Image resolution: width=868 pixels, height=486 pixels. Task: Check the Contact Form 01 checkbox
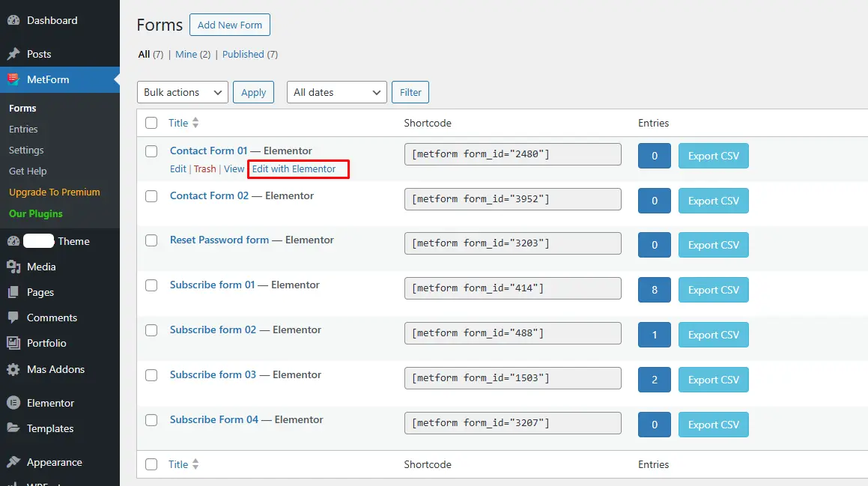tap(151, 151)
